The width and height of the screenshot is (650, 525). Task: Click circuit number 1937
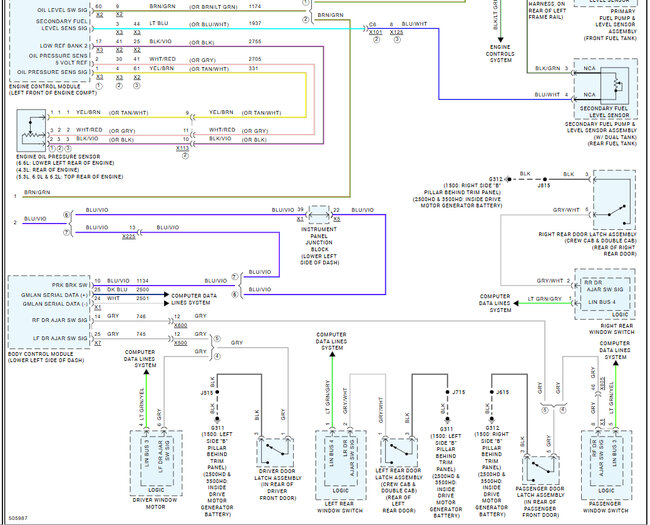[255, 24]
